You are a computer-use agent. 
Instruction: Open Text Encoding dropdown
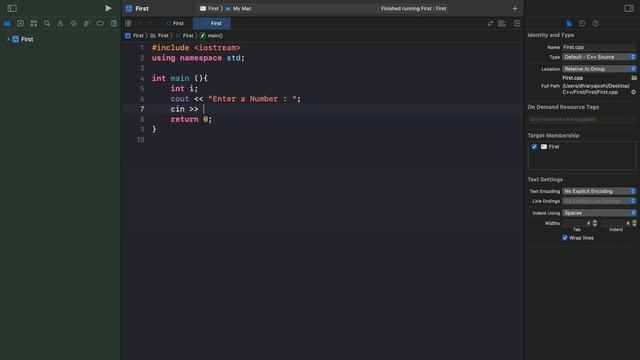(x=599, y=191)
